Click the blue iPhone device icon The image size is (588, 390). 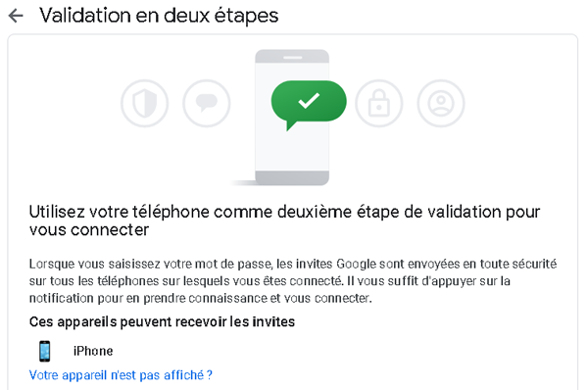click(x=45, y=351)
